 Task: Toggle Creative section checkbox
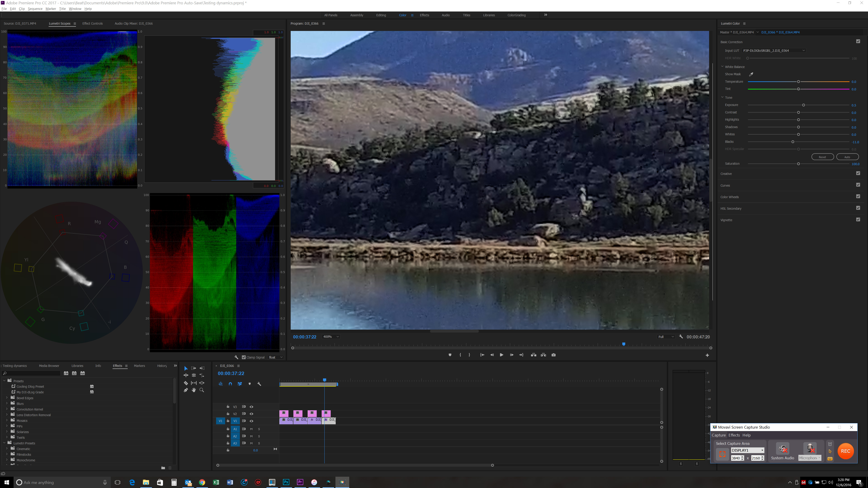pos(858,173)
